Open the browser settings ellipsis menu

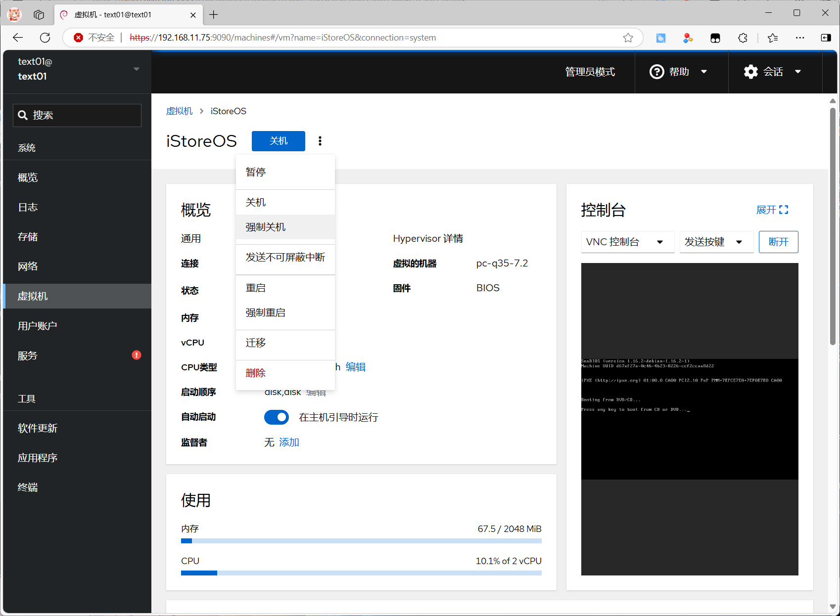point(799,38)
